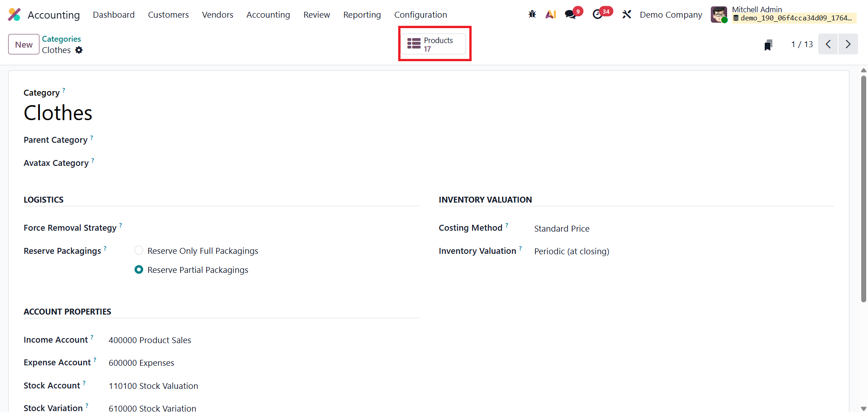Open the Reporting menu
Screen dimensions: 868x412
click(x=362, y=15)
